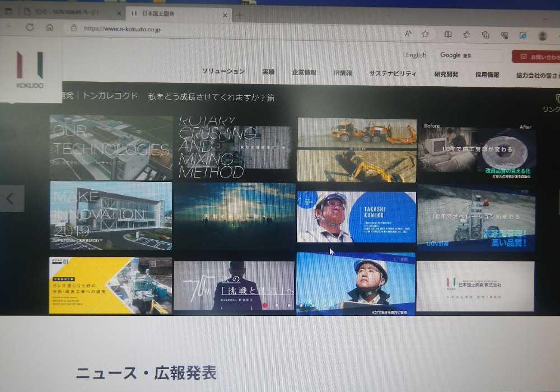Open the dark sky landscape thumbnail

point(235,216)
